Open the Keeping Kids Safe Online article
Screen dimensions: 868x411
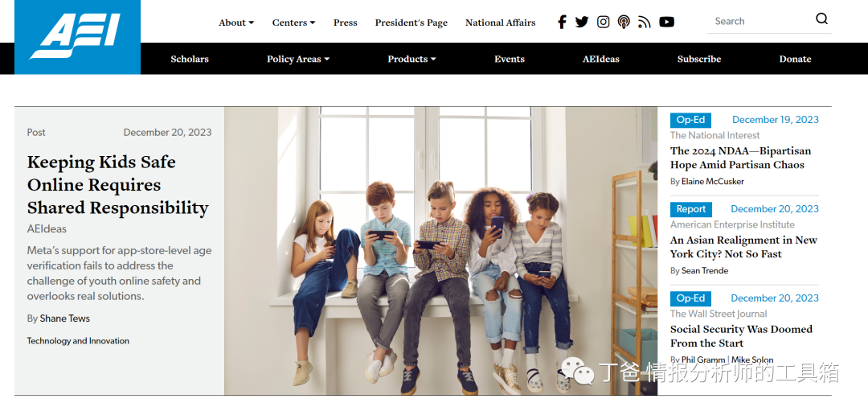click(118, 185)
